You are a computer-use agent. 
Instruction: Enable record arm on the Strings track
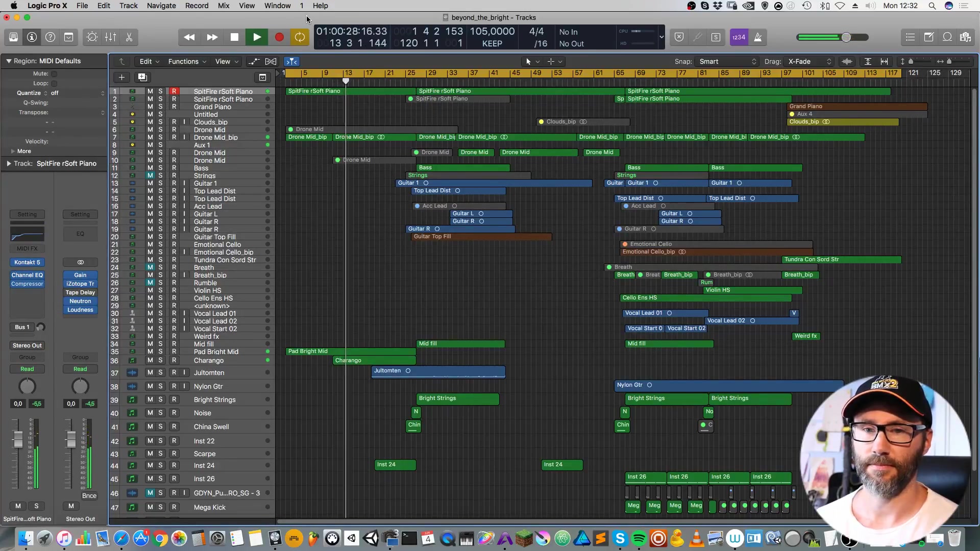click(175, 176)
